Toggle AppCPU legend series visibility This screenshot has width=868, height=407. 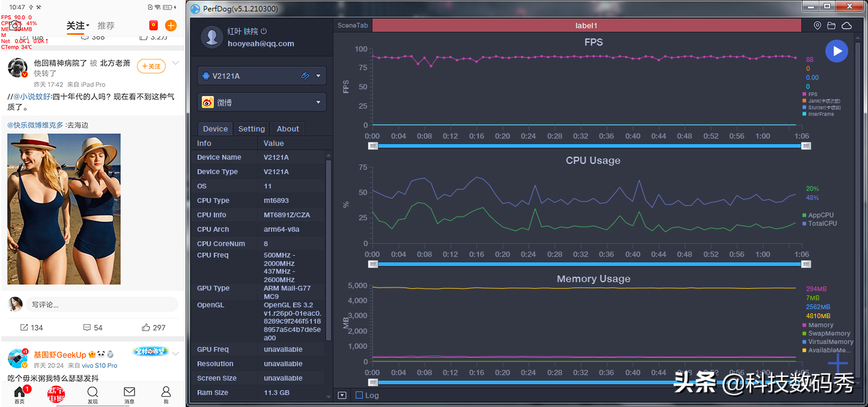click(x=818, y=215)
